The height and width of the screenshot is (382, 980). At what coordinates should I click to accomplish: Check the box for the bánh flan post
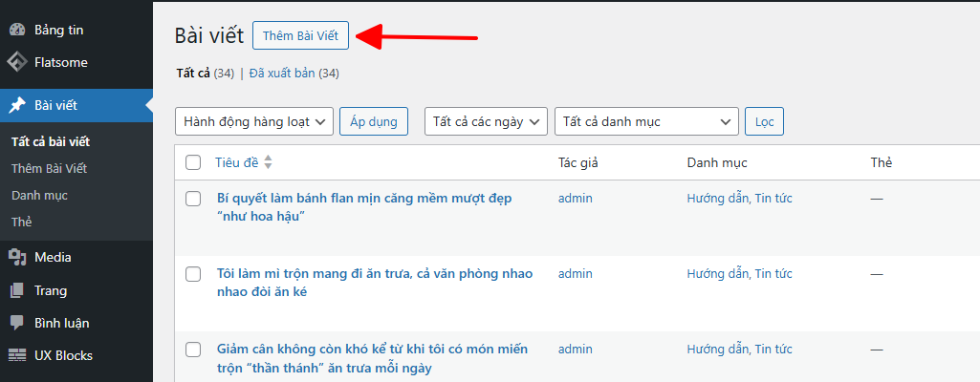(x=193, y=199)
